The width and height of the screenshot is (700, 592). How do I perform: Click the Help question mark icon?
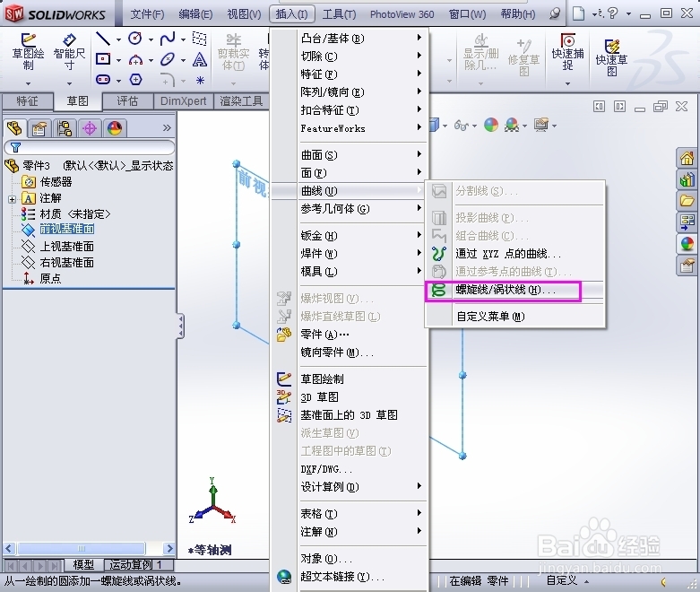[x=613, y=13]
